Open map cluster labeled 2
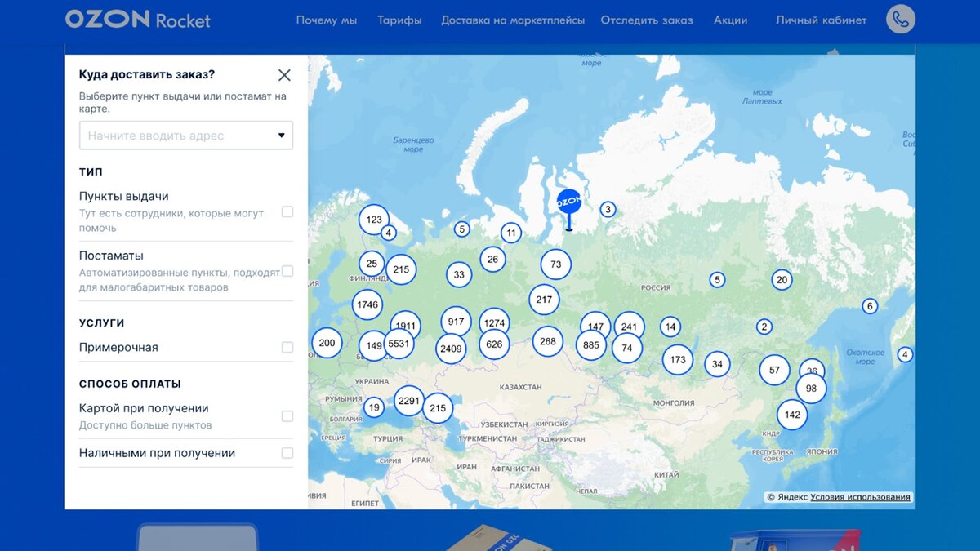The height and width of the screenshot is (551, 980). tap(764, 327)
